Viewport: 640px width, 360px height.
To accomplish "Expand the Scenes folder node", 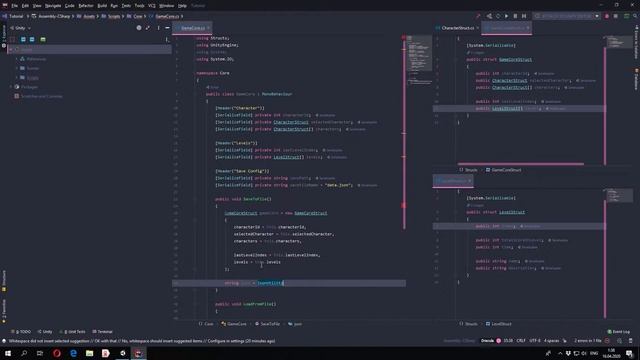I will 17,68.
